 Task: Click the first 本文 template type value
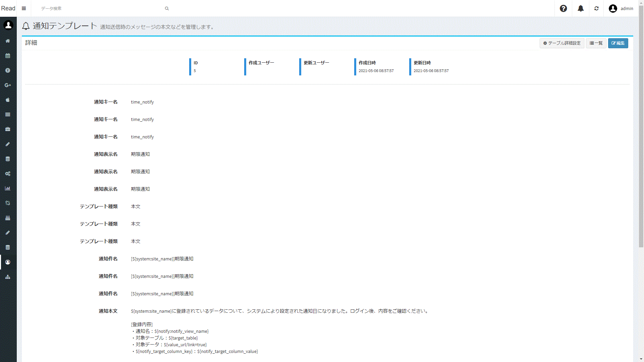click(x=136, y=206)
